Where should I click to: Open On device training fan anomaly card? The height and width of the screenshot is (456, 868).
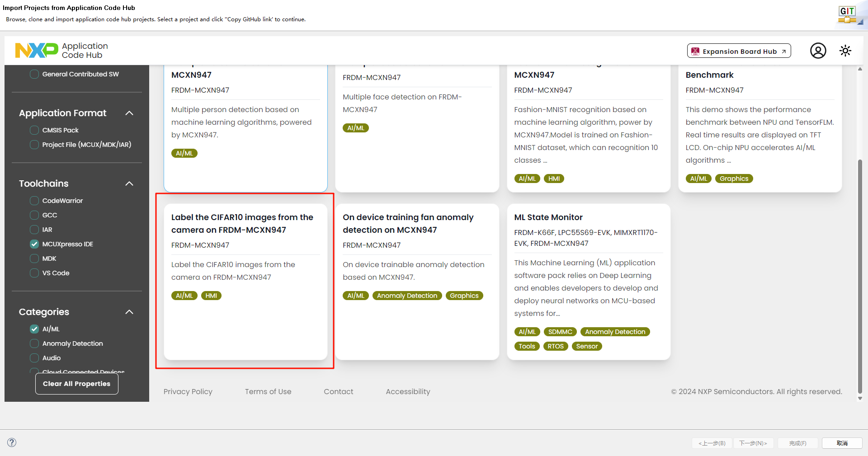[x=417, y=282]
